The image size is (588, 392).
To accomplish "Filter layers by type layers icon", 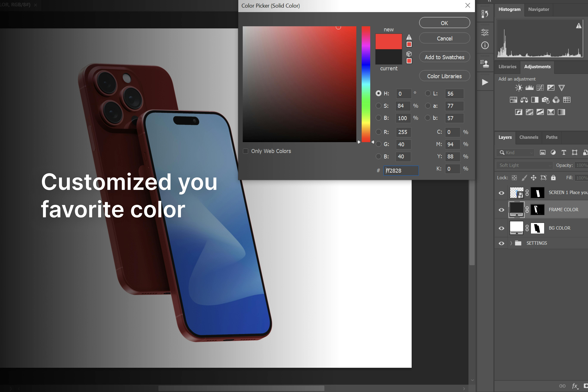I will click(x=564, y=153).
